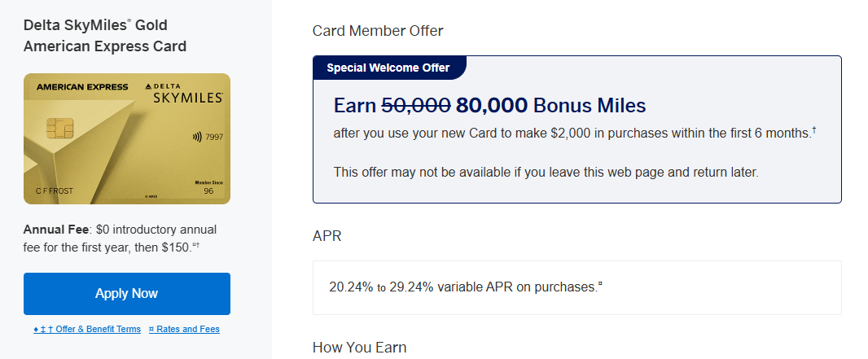Click the APR section heading
The width and height of the screenshot is (868, 359).
tap(327, 236)
